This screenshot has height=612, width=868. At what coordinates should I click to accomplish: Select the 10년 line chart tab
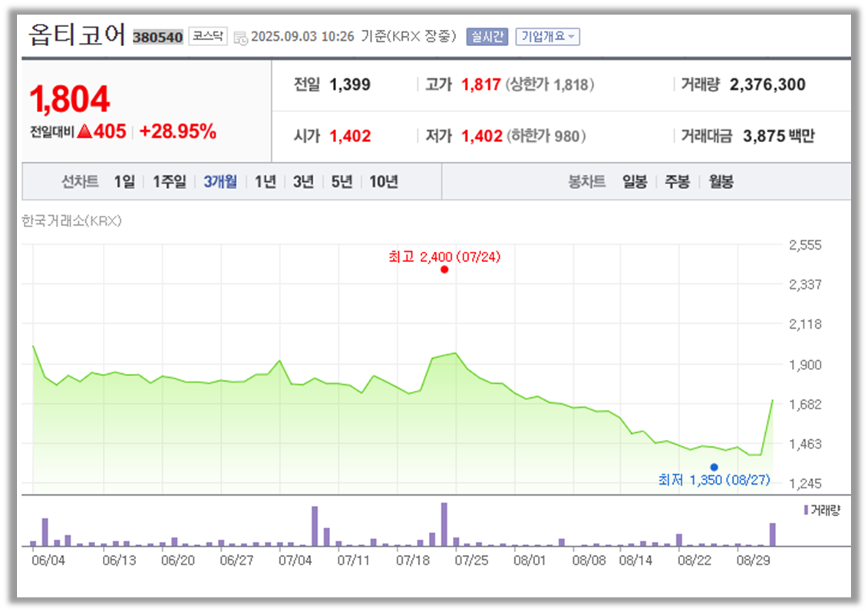384,182
